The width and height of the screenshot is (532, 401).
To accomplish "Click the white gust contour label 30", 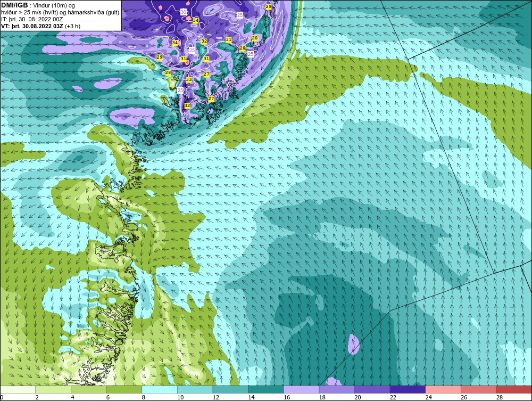I will tap(183, 12).
